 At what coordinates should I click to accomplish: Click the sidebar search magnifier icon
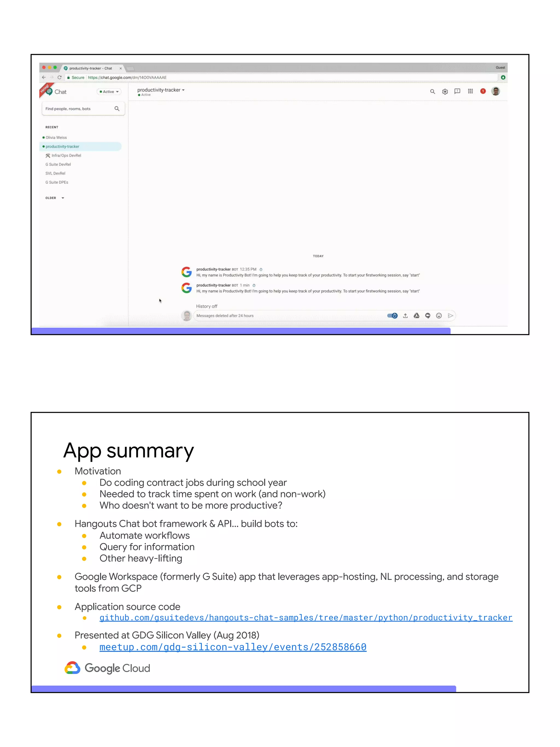[x=117, y=109]
